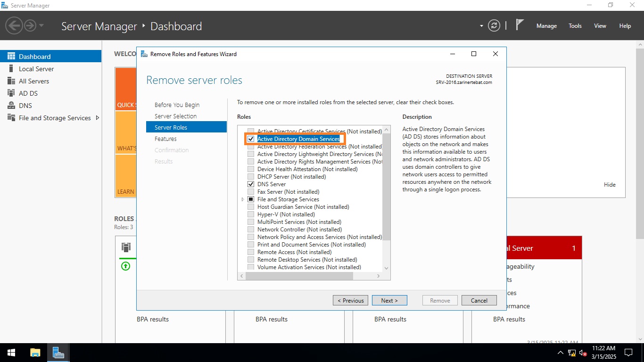Screen dimensions: 644x362
Task: Uncheck the DNS Server role
Action: [x=251, y=184]
